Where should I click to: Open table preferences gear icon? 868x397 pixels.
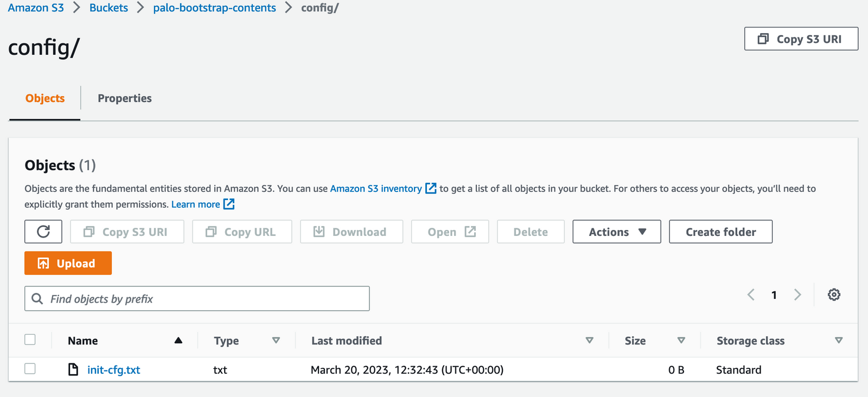(x=834, y=294)
